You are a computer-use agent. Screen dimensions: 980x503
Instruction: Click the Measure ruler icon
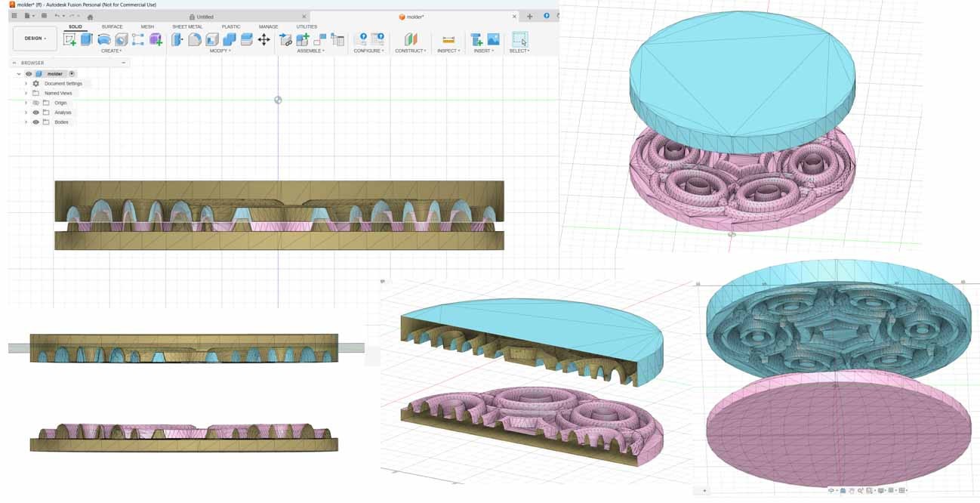(x=448, y=39)
